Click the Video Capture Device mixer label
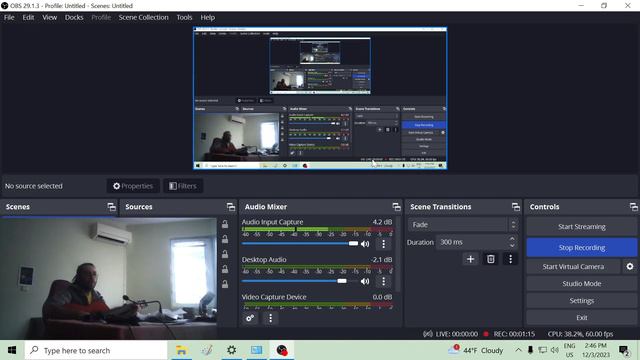The width and height of the screenshot is (640, 360). click(x=274, y=297)
